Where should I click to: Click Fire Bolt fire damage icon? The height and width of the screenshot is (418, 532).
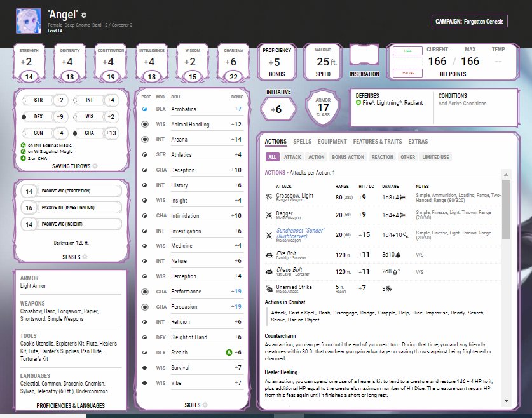tap(398, 255)
